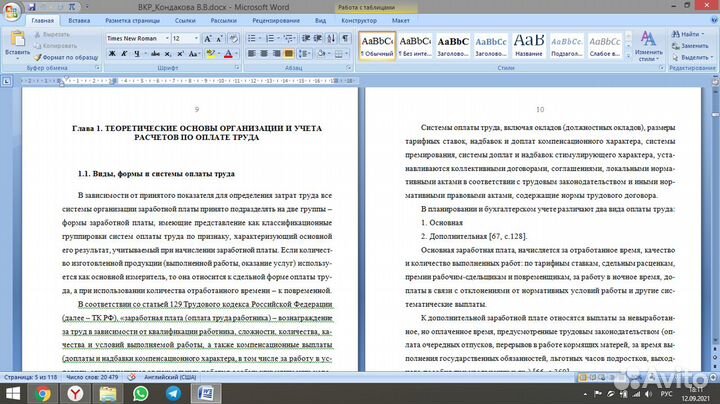Apply the Без интервала style

pyautogui.click(x=415, y=45)
